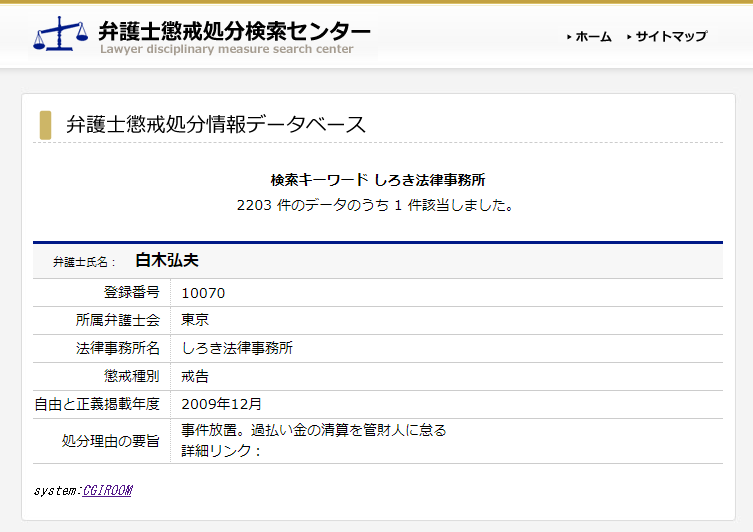Click the 所属弁護士会 label
753x532 pixels.
(x=118, y=320)
